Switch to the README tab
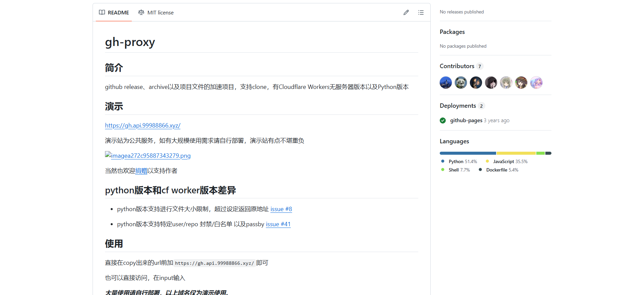The width and height of the screenshot is (644, 295). tap(114, 12)
